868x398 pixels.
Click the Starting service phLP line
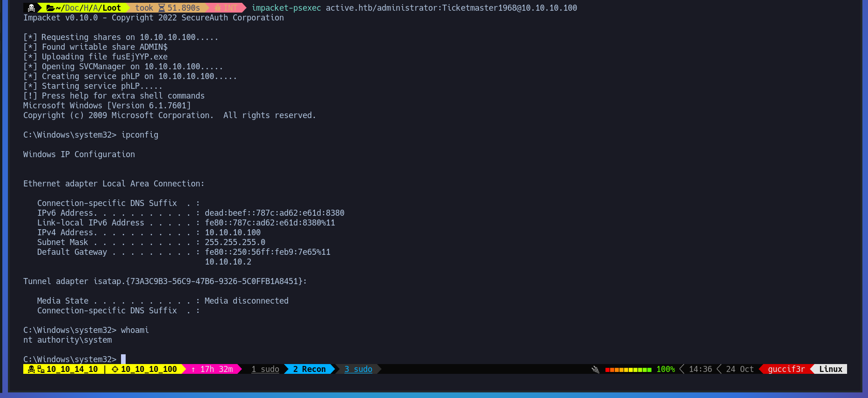[93, 86]
